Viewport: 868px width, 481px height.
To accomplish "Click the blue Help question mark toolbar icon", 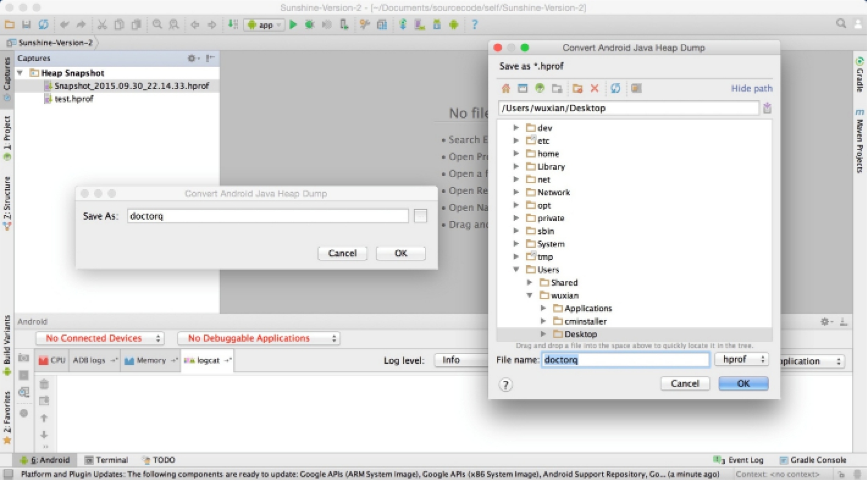I will point(474,25).
